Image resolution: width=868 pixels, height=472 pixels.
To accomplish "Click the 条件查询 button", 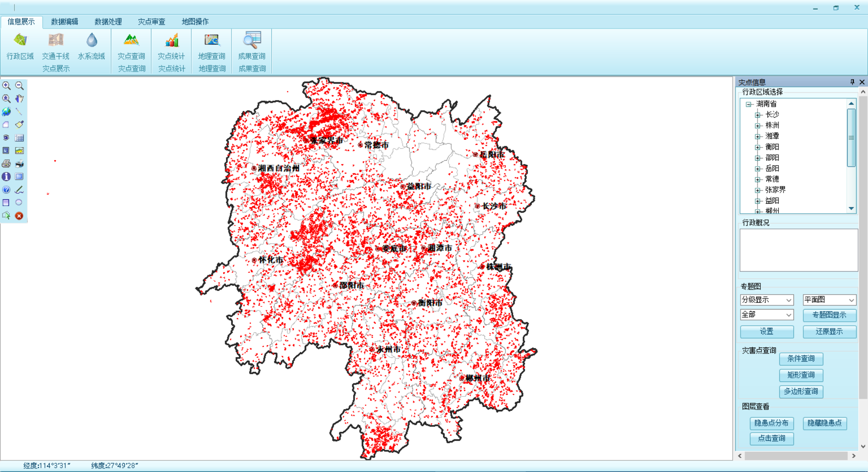I will [x=801, y=359].
